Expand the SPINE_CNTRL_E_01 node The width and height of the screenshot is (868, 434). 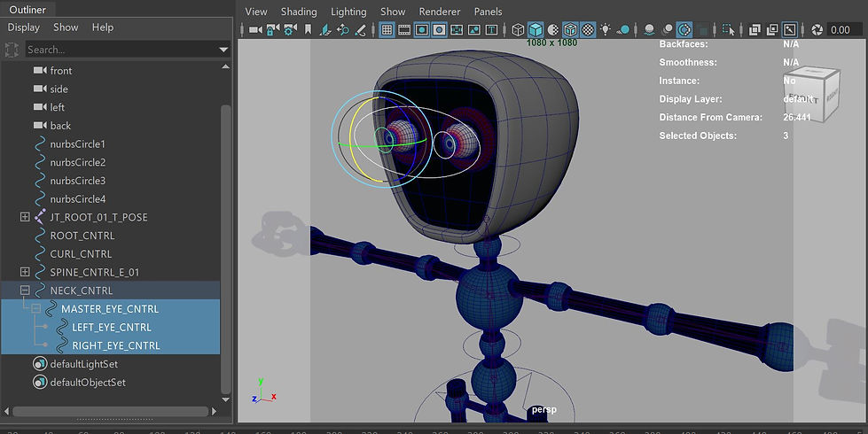(x=25, y=271)
